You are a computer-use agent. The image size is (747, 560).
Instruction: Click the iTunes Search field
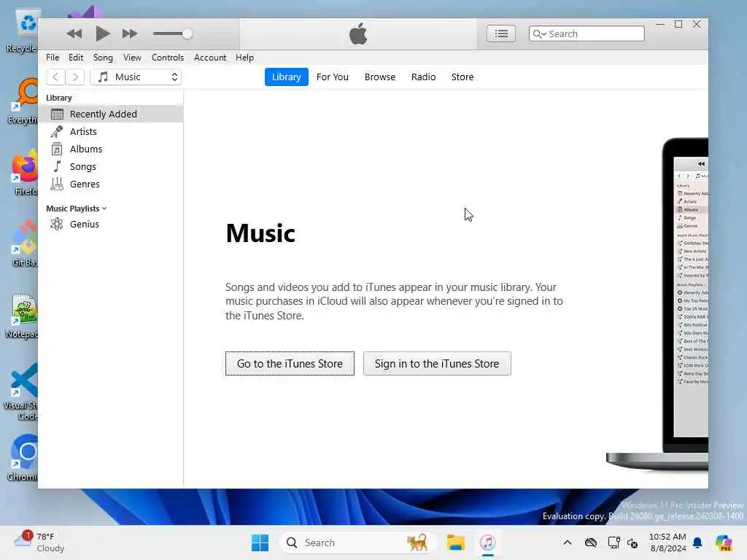pyautogui.click(x=587, y=34)
